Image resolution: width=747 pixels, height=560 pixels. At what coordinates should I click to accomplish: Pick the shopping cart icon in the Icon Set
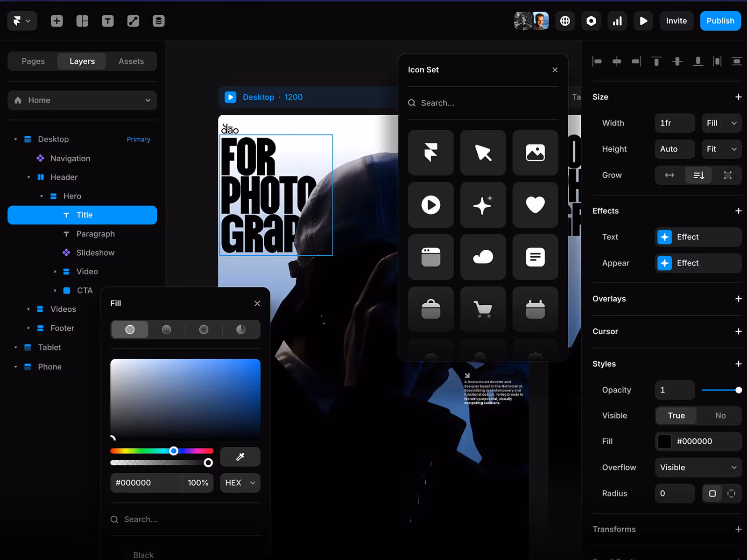[483, 309]
